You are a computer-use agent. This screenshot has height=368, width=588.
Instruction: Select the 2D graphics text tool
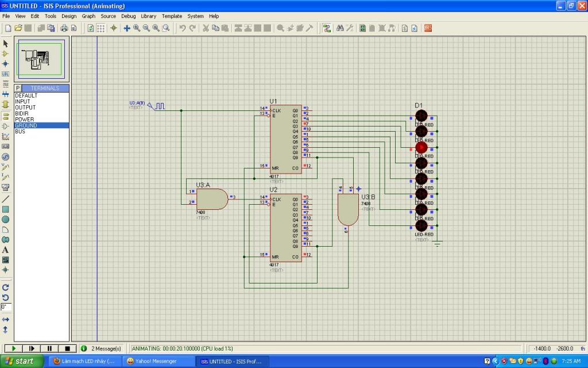pyautogui.click(x=6, y=250)
